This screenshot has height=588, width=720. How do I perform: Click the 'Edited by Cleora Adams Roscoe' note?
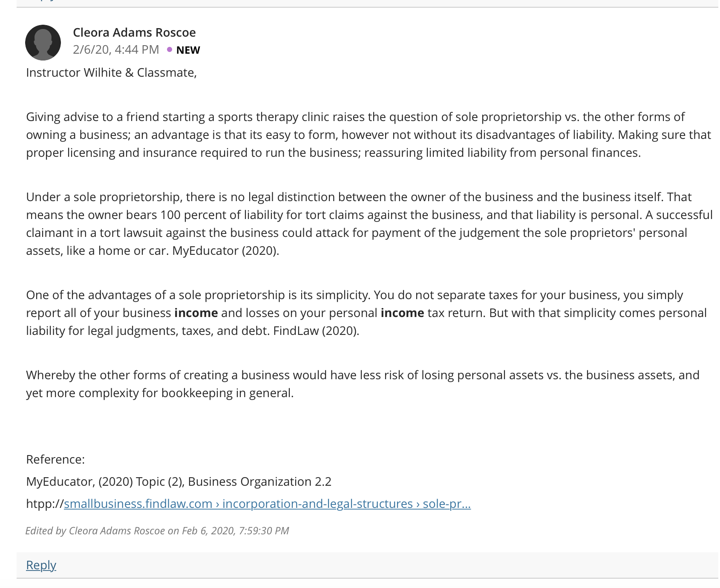click(157, 530)
